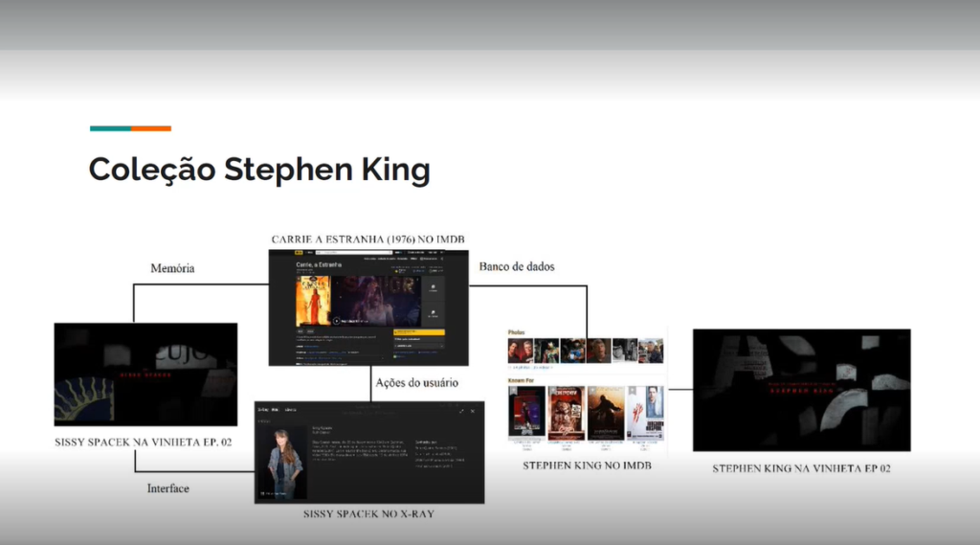Click first Known For poster

pyautogui.click(x=526, y=413)
